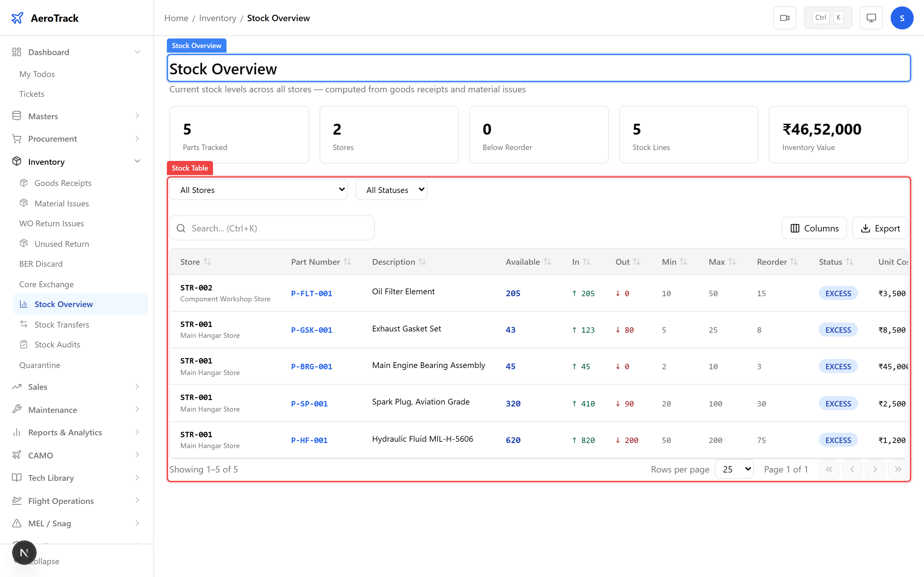
Task: Open Stock Transfers from the sidebar
Action: coord(62,324)
